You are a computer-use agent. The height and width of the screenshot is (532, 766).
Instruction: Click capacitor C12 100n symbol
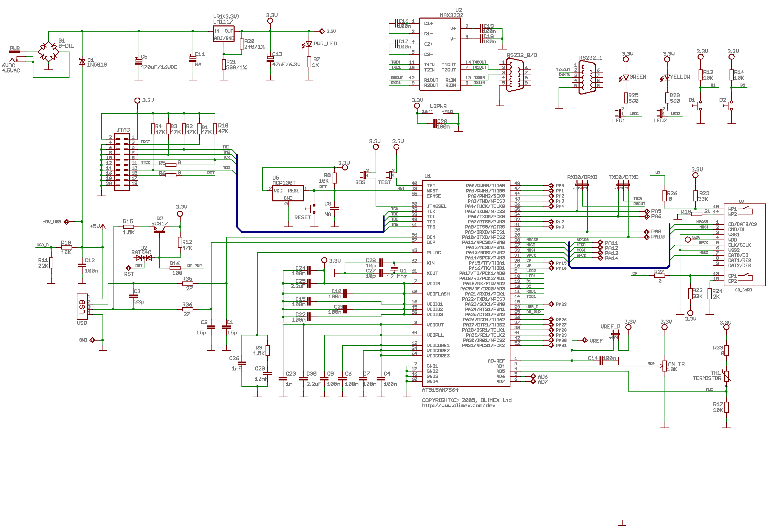[82, 265]
